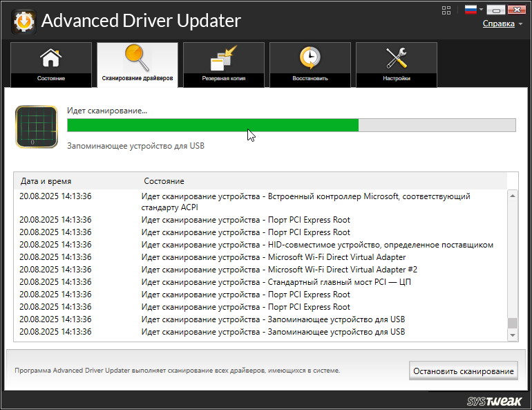Expand the 'Справка' dropdown arrow
Image resolution: width=532 pixels, height=410 pixels.
pyautogui.click(x=520, y=24)
